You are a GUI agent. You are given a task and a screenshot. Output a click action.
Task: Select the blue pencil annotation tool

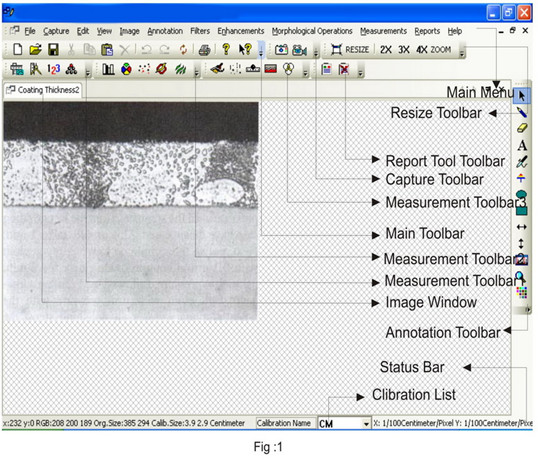522,112
